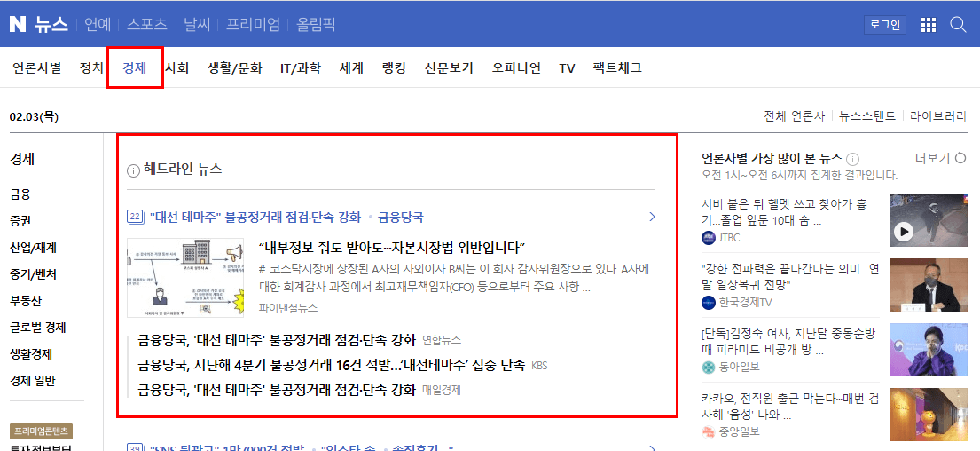
Task: Click the 22 article-count badge icon
Action: [135, 217]
